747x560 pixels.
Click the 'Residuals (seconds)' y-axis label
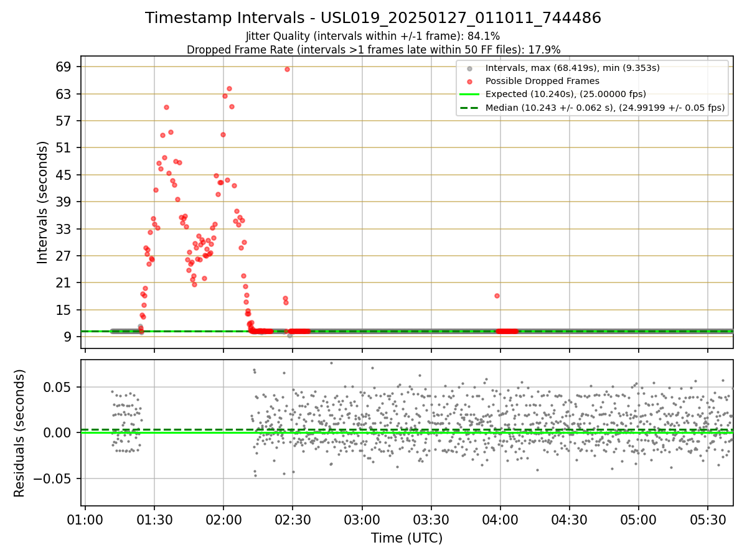point(20,433)
